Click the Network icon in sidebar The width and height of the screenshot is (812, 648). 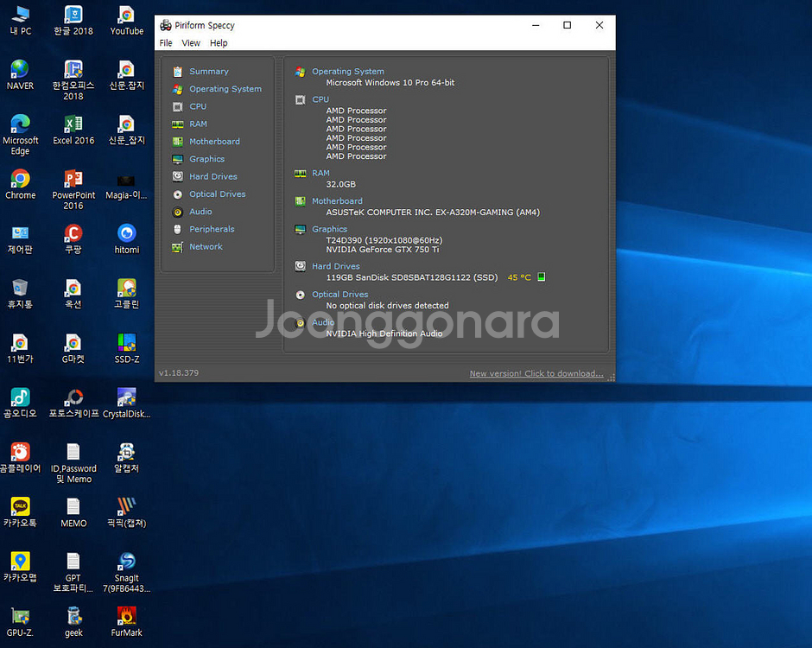click(x=178, y=248)
